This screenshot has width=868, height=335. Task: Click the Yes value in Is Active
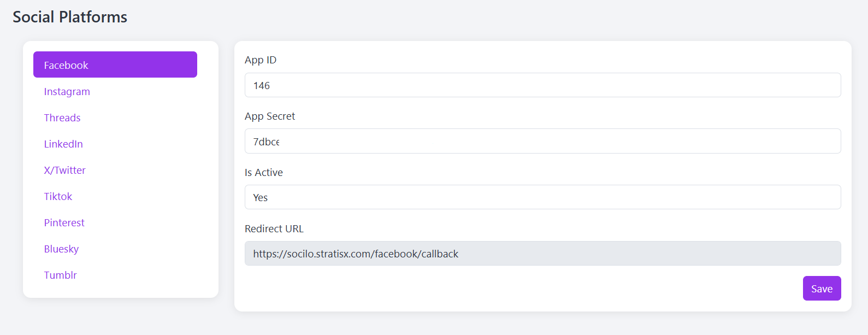(x=261, y=197)
